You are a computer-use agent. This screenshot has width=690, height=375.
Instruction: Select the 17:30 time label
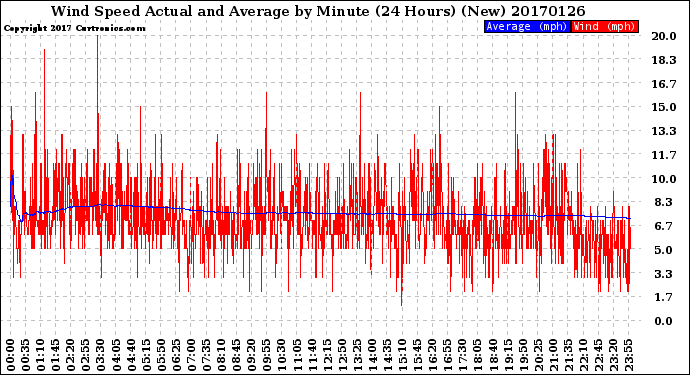(x=462, y=355)
